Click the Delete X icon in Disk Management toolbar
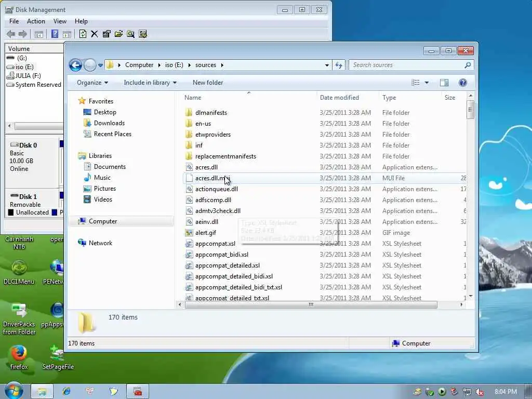 click(95, 34)
